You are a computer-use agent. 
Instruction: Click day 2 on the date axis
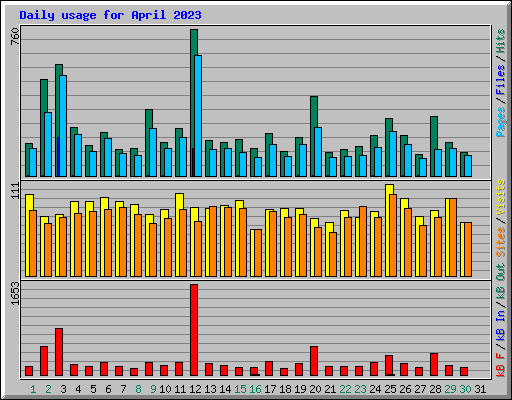point(48,389)
